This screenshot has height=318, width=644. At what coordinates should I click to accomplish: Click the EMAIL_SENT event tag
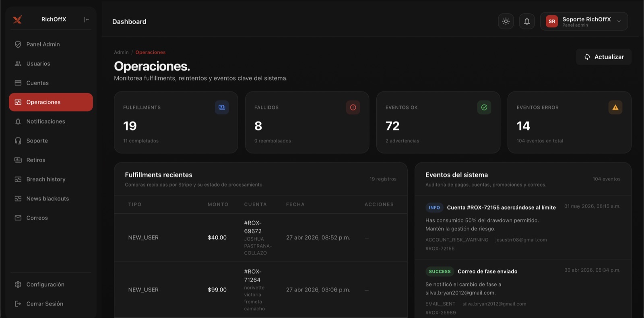440,304
